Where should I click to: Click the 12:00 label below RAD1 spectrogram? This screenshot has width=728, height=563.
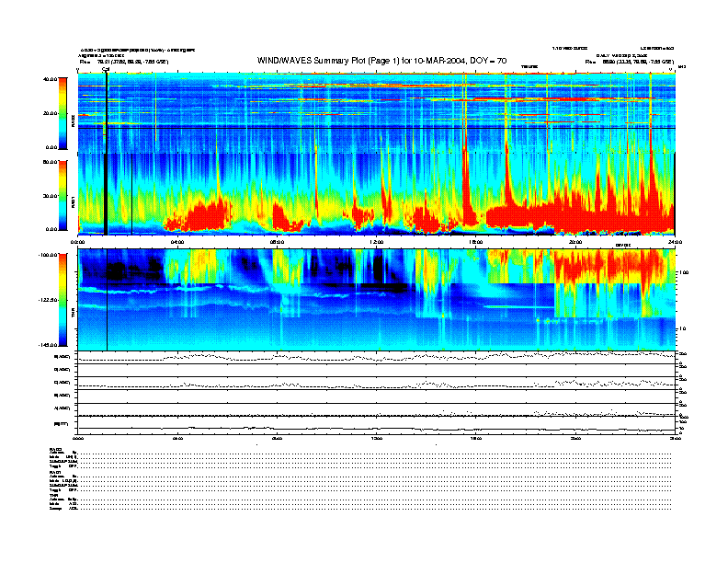pyautogui.click(x=377, y=242)
